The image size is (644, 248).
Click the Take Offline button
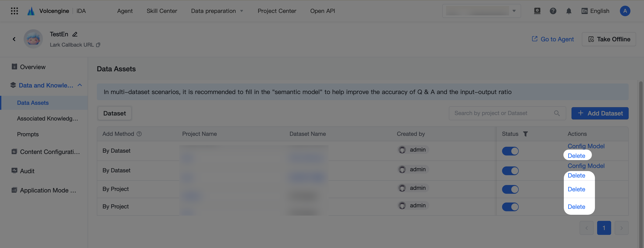click(x=609, y=39)
